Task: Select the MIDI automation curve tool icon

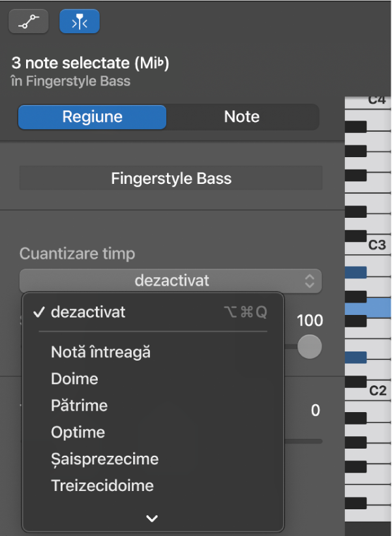Action: click(28, 21)
